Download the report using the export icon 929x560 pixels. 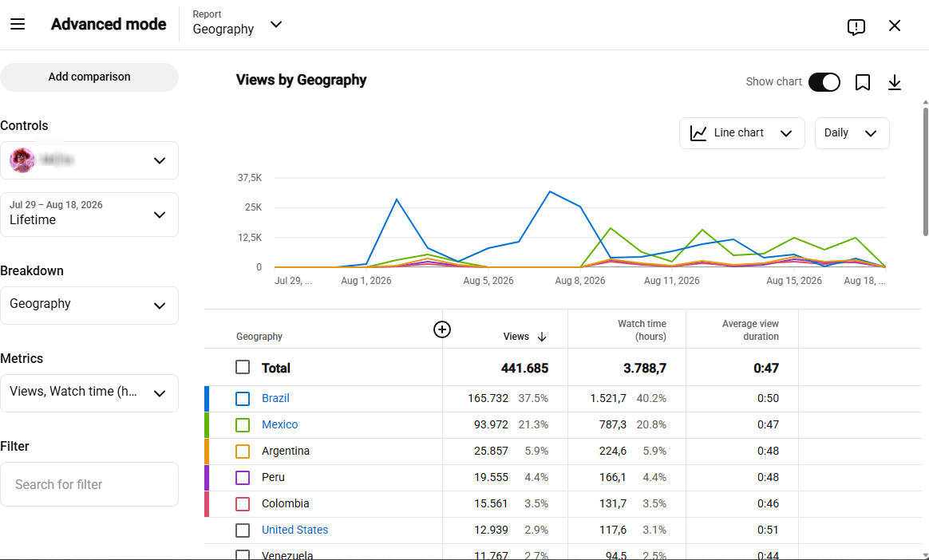point(895,82)
